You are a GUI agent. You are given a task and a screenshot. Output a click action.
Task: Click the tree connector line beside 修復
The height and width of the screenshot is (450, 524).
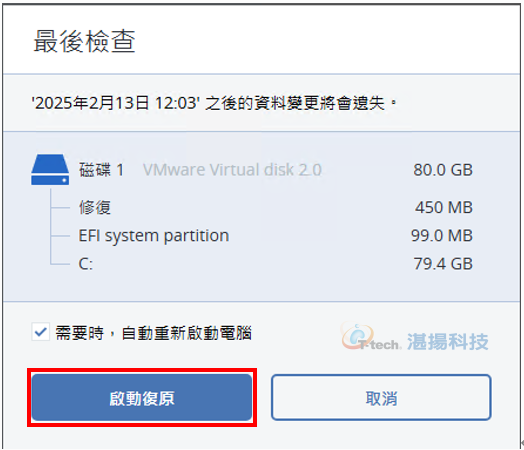point(60,207)
